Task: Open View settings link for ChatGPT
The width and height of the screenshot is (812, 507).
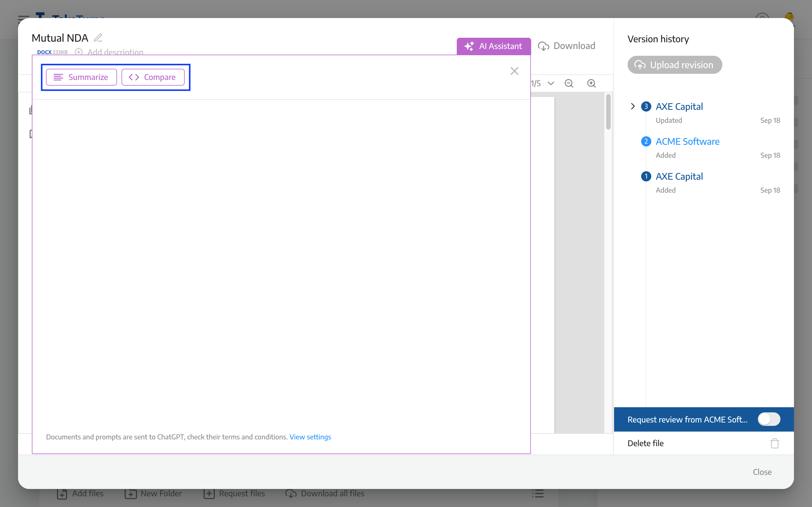Action: click(310, 436)
